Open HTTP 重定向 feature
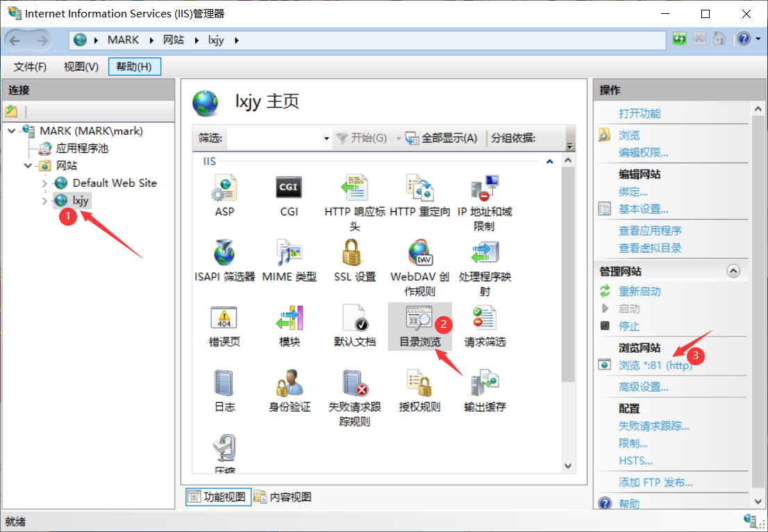 coord(419,195)
